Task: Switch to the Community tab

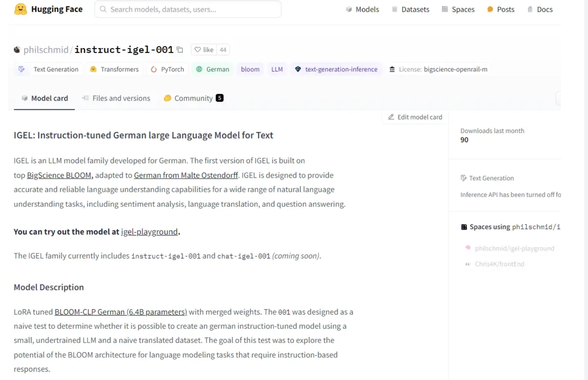Action: [x=193, y=98]
